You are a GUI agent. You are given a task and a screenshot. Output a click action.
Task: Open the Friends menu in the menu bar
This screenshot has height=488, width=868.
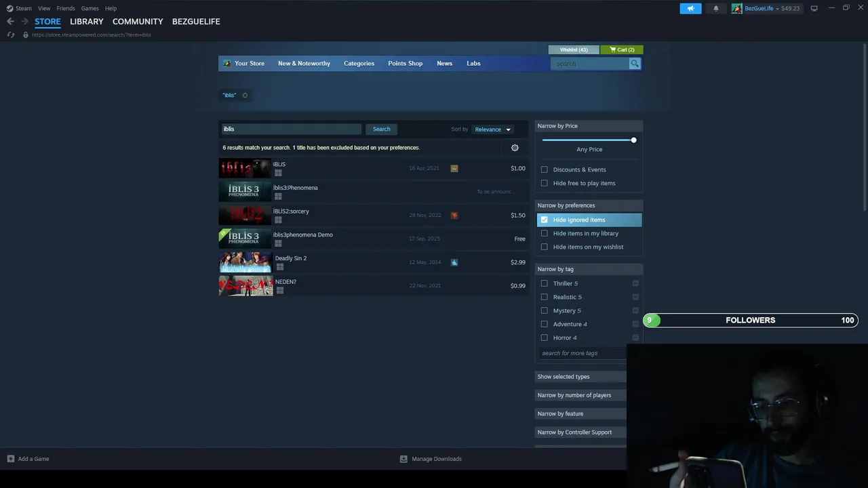coord(66,8)
